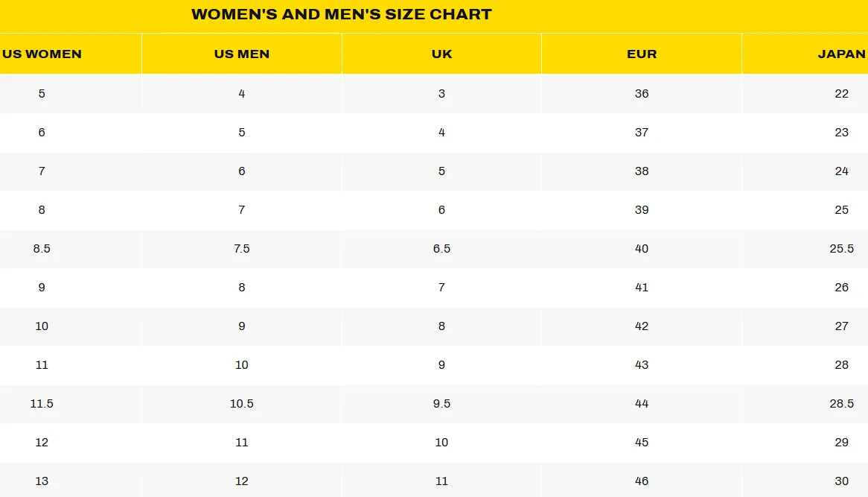Click EUR size 41 cell
Image resolution: width=868 pixels, height=497 pixels.
(x=642, y=288)
